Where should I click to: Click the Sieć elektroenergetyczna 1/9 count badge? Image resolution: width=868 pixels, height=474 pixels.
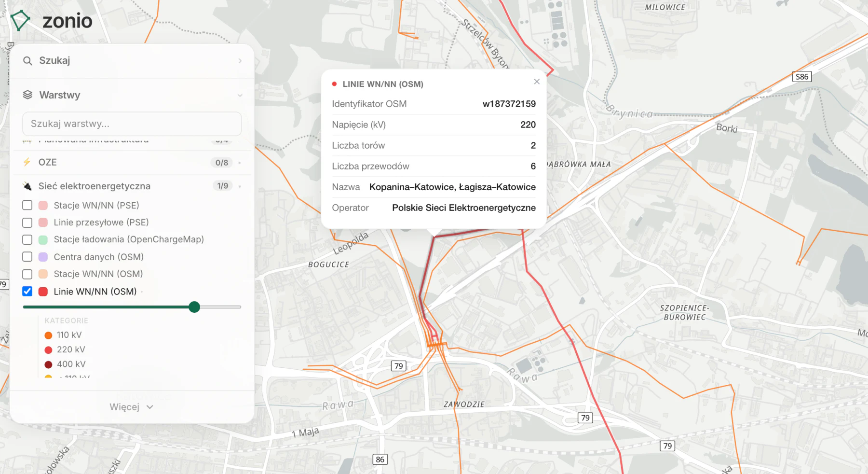222,186
